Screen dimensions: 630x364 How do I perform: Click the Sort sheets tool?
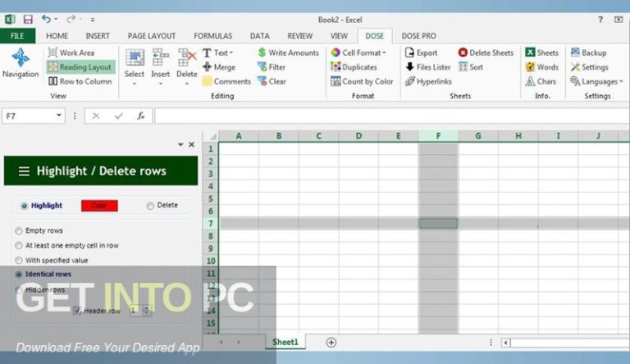pyautogui.click(x=471, y=67)
